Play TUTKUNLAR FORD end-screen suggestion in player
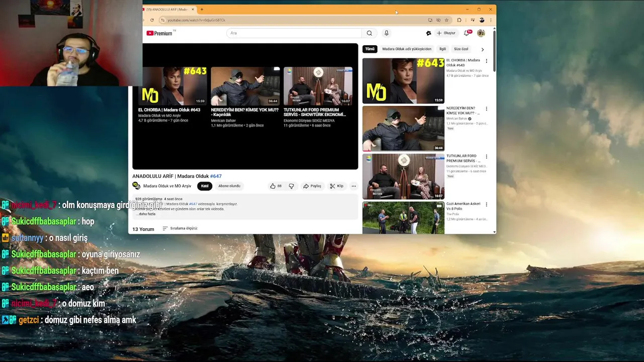The height and width of the screenshot is (362, 644). 318,86
